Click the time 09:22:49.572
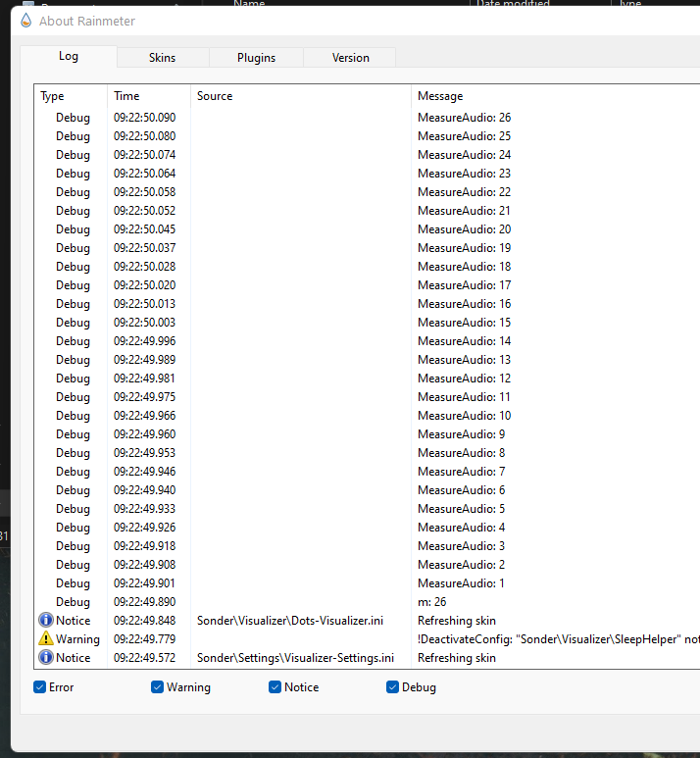Viewport: 700px width, 758px height. pyautogui.click(x=144, y=657)
